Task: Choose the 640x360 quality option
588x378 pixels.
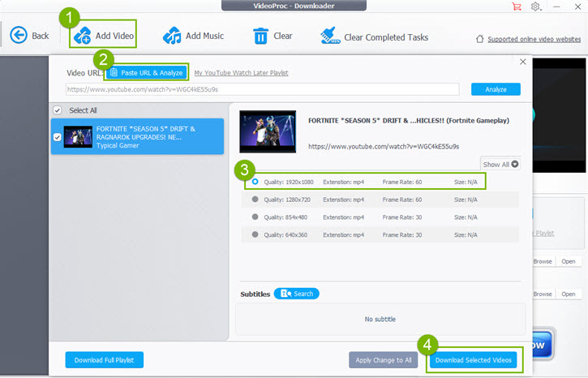Action: (x=380, y=234)
